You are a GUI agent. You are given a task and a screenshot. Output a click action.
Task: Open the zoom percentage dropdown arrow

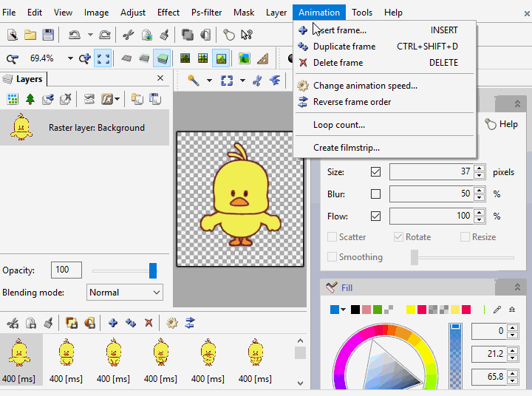click(70, 58)
